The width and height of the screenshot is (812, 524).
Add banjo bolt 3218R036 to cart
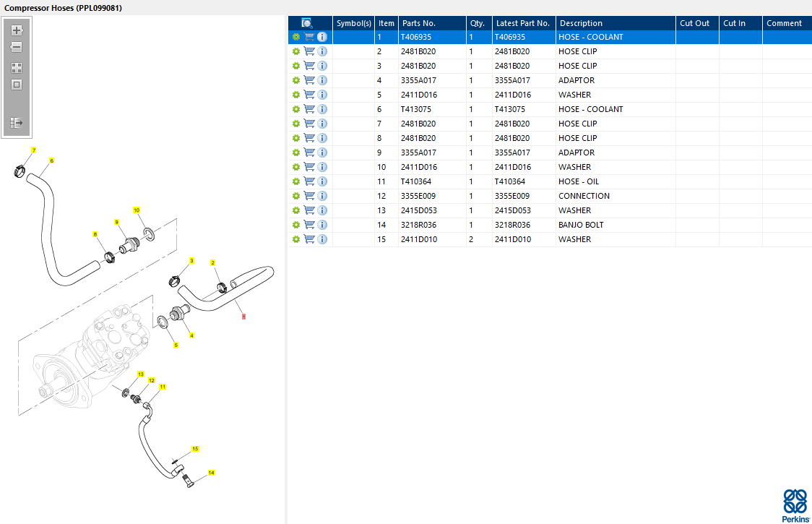click(x=309, y=225)
